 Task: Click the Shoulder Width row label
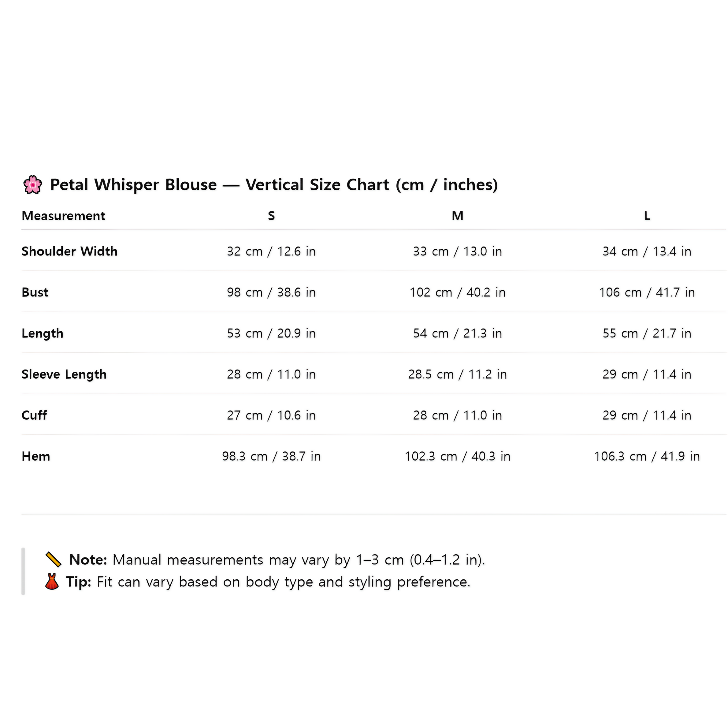point(69,251)
